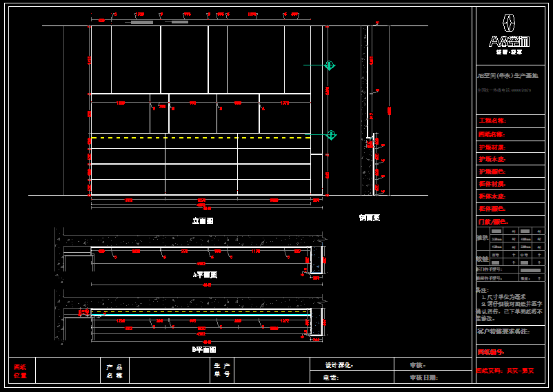Click the 审核日期 field

424,378
